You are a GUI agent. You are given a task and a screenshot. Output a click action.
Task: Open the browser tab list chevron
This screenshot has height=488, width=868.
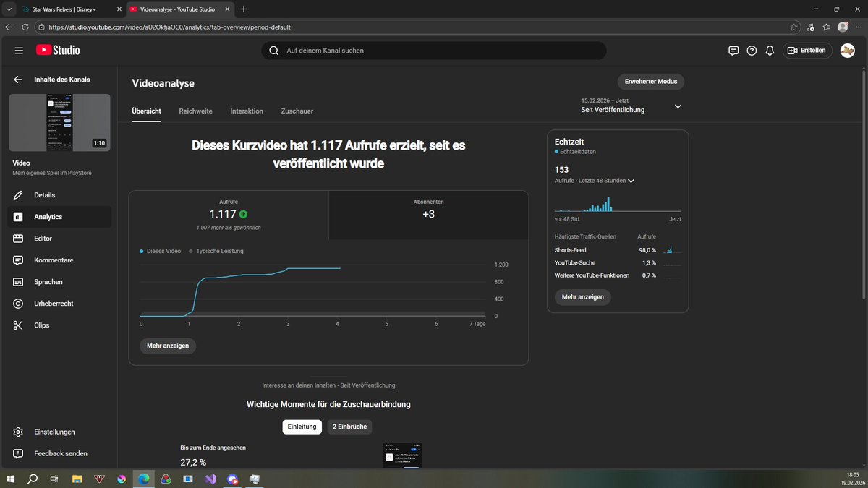pyautogui.click(x=8, y=9)
